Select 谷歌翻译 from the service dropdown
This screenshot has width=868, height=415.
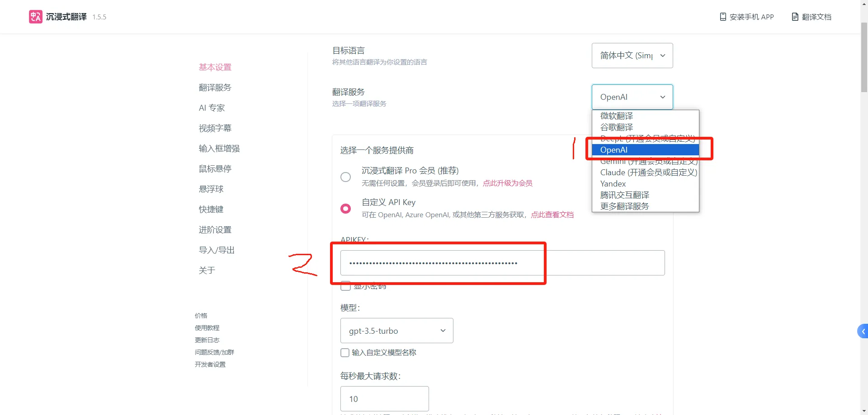(x=616, y=127)
